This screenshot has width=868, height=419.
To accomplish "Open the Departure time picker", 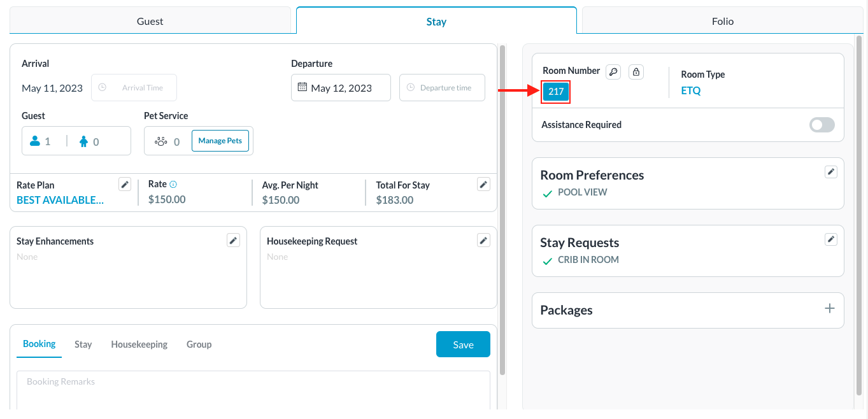I will click(x=442, y=88).
